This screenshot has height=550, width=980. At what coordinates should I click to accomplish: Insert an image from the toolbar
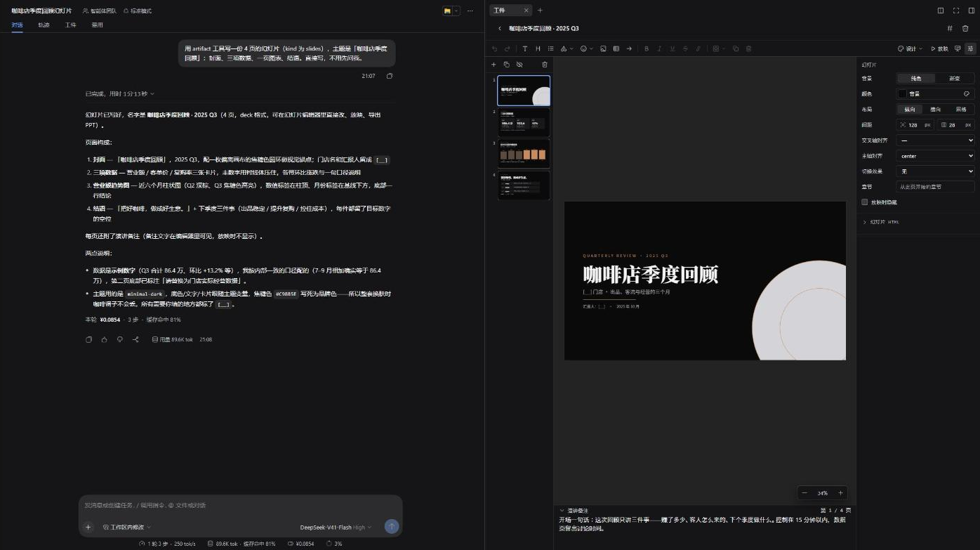coord(603,48)
